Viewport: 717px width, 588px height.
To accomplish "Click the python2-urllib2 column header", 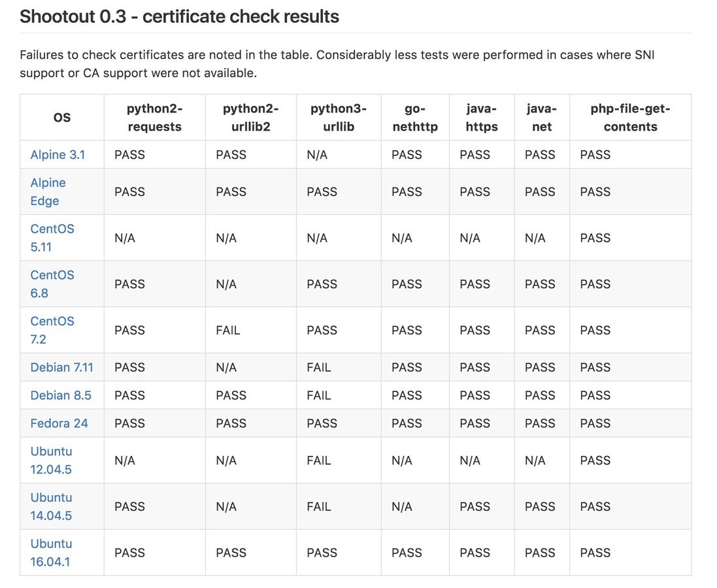I will pyautogui.click(x=250, y=118).
